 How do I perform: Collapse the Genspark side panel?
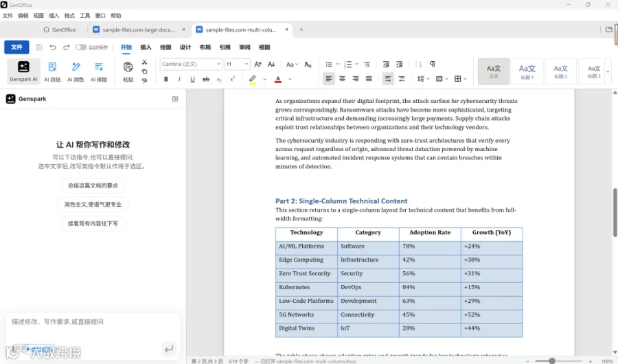pos(175,99)
